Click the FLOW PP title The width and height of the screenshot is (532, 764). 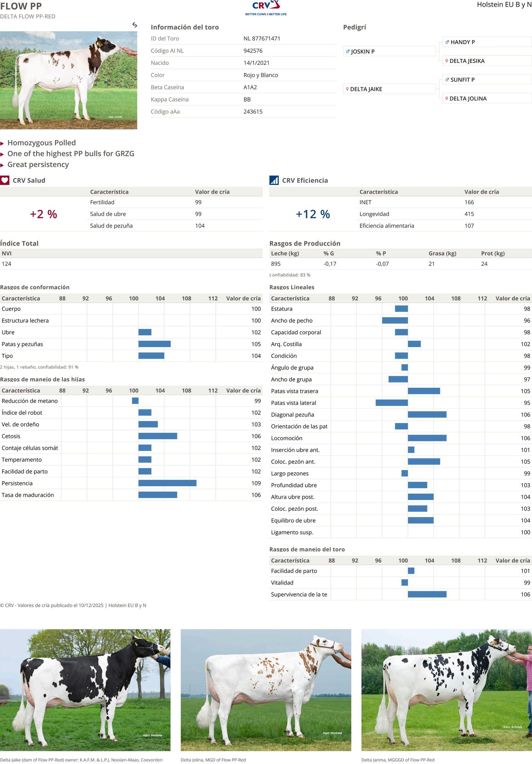pyautogui.click(x=21, y=6)
